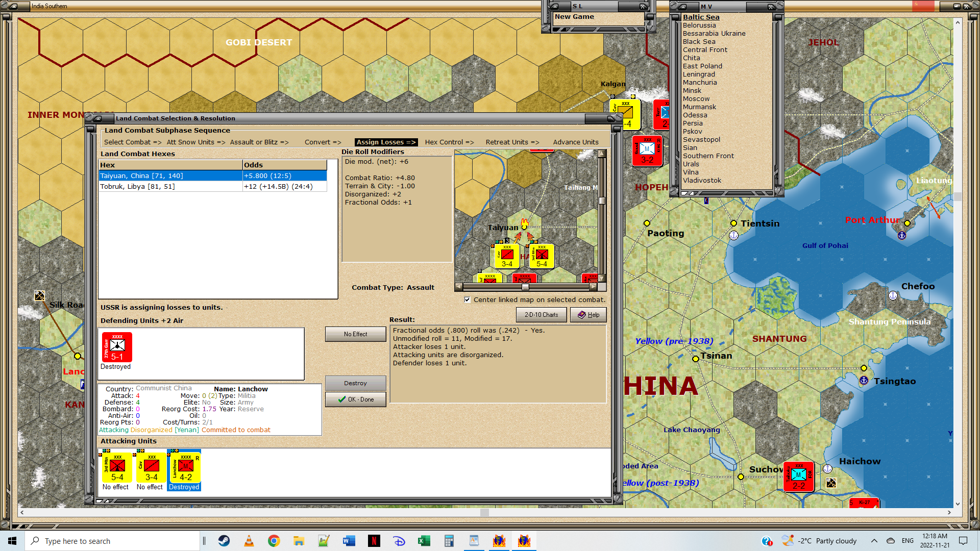Select the Cav 3-4 attacking unit
The width and height of the screenshot is (980, 551).
(151, 467)
